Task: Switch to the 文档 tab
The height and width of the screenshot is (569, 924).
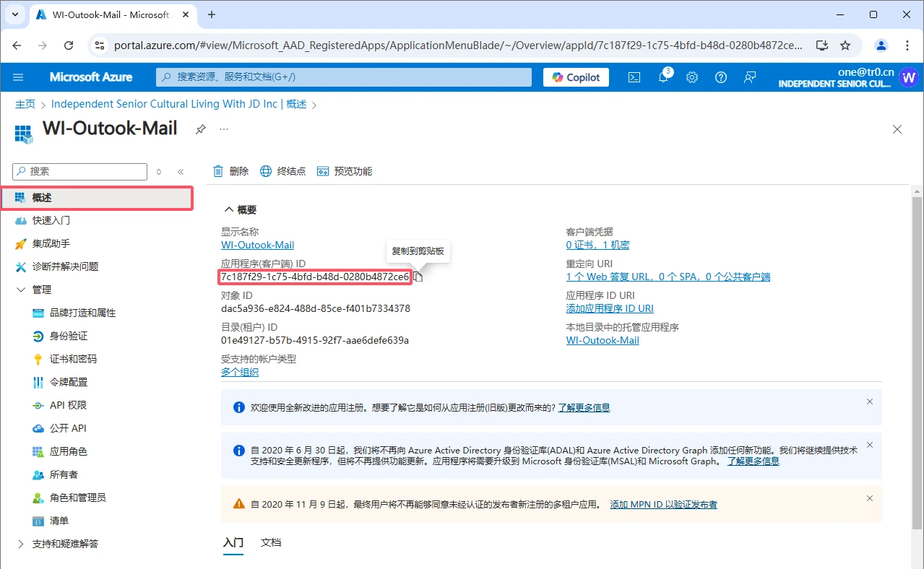Action: [271, 542]
